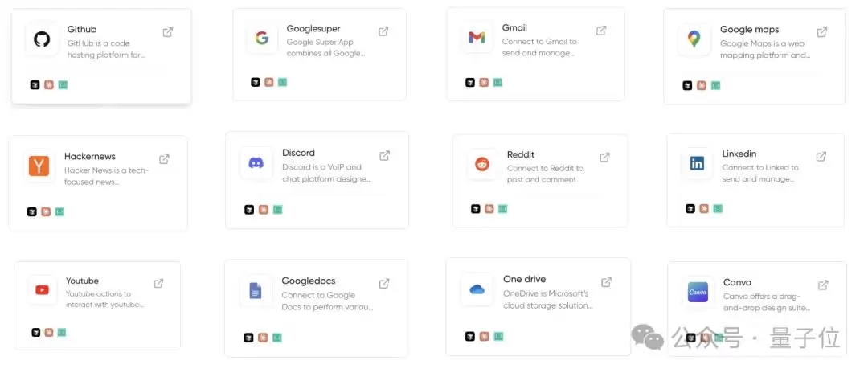
Task: Click black framework badge on Gmail card
Action: pyautogui.click(x=470, y=83)
